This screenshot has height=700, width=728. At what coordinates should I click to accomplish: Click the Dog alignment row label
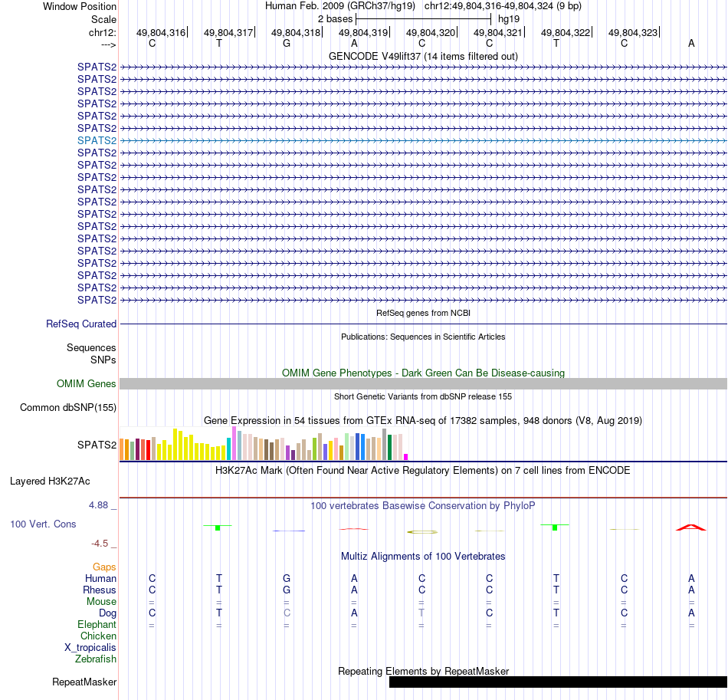click(107, 613)
